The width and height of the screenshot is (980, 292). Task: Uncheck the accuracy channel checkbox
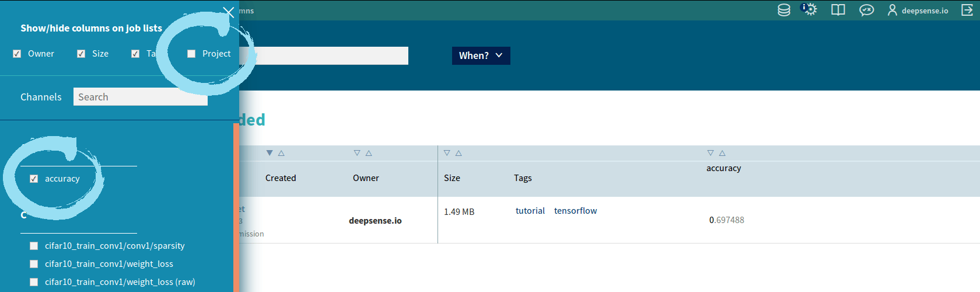34,179
